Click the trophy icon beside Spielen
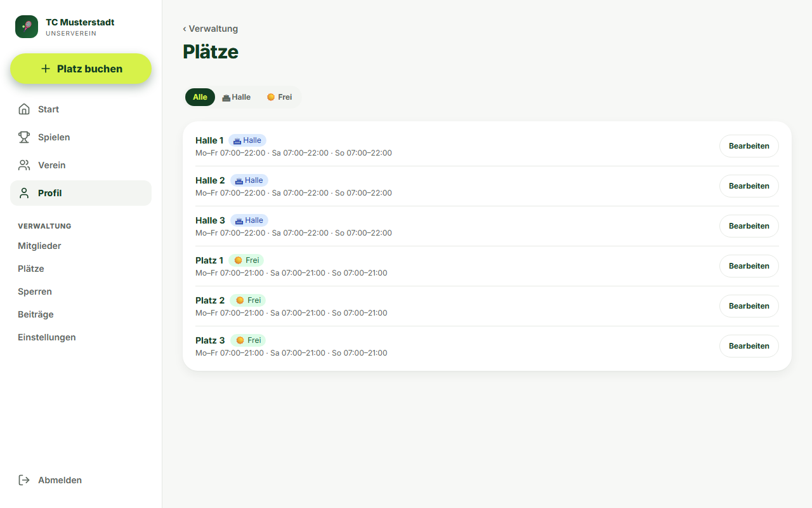This screenshot has width=812, height=508. pyautogui.click(x=24, y=137)
